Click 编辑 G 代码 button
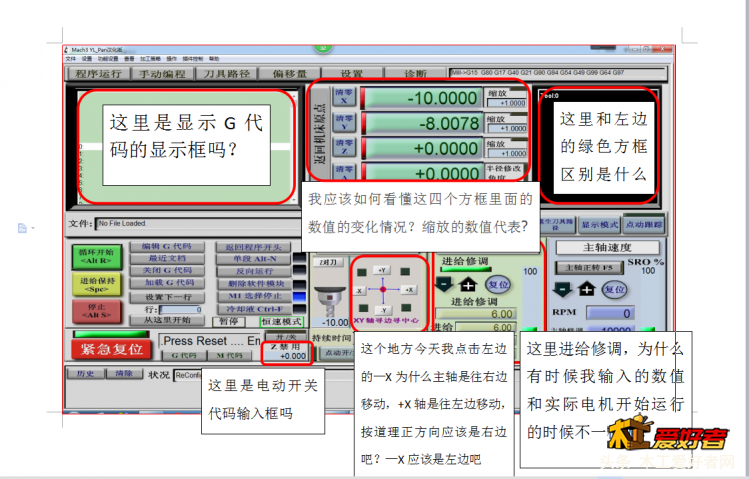Image resolution: width=749 pixels, height=479 pixels. pos(167,246)
